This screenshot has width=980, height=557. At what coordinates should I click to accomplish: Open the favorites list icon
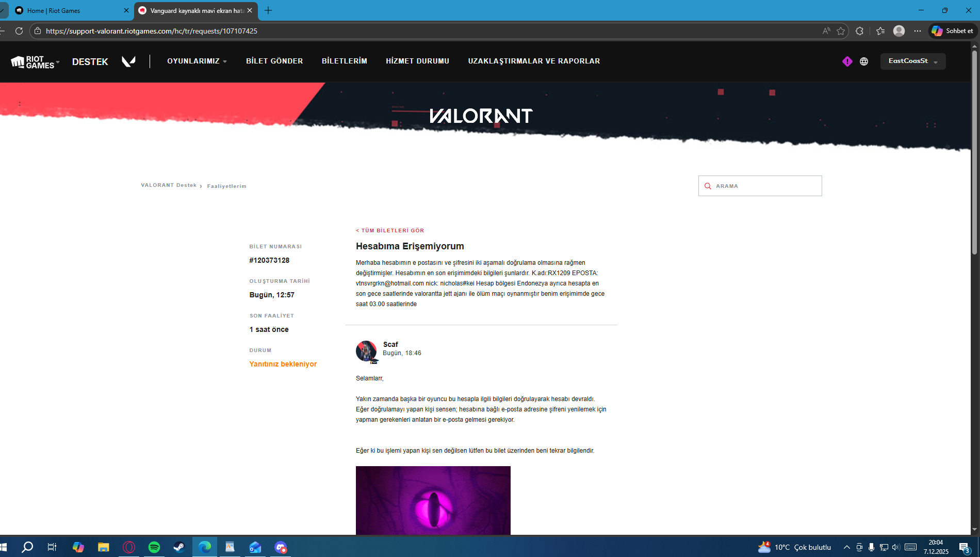pyautogui.click(x=880, y=31)
